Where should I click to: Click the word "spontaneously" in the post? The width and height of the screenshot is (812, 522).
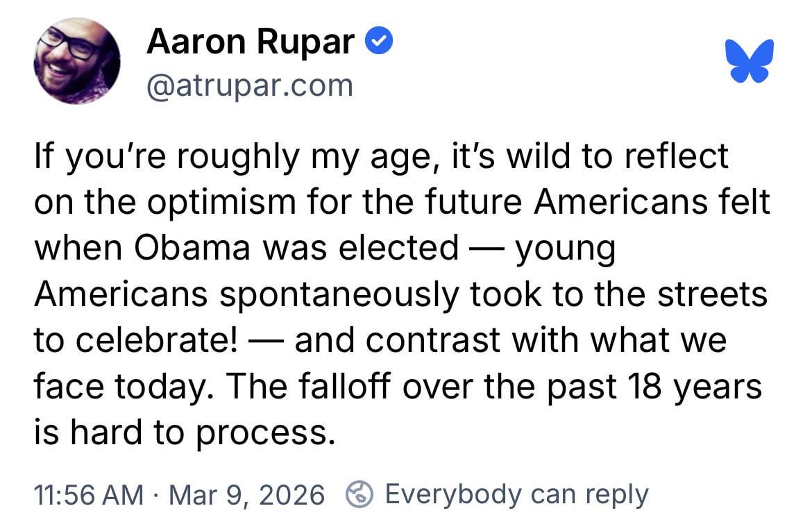(x=339, y=295)
